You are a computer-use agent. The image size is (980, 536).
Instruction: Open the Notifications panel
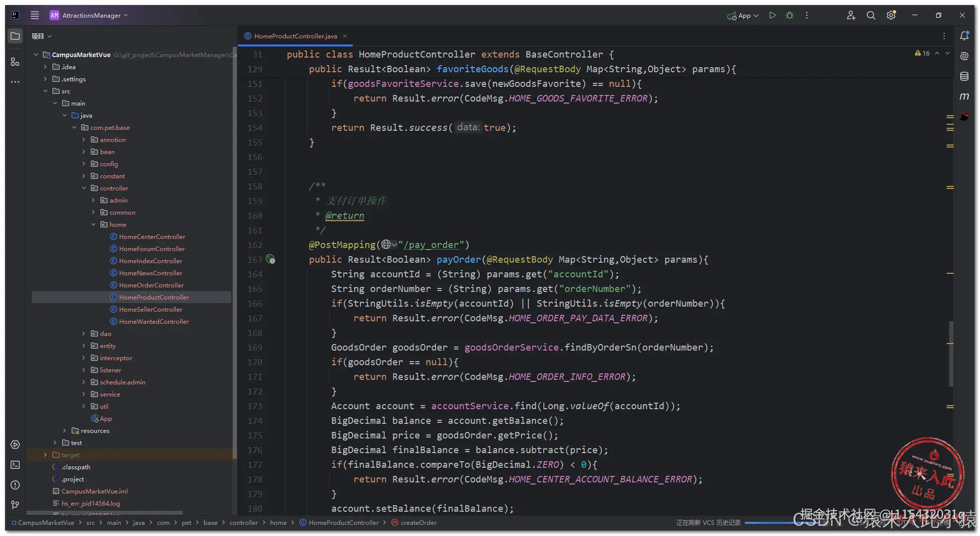964,36
